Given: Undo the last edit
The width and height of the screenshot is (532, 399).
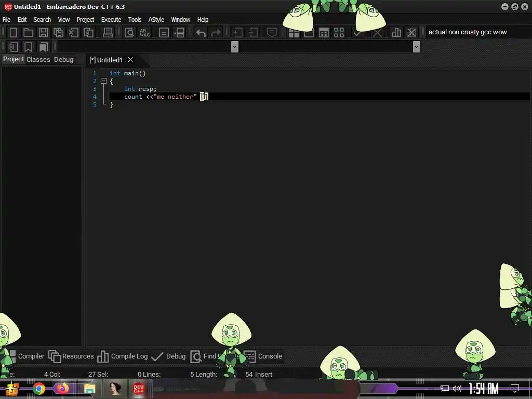Looking at the screenshot, I should coord(201,33).
